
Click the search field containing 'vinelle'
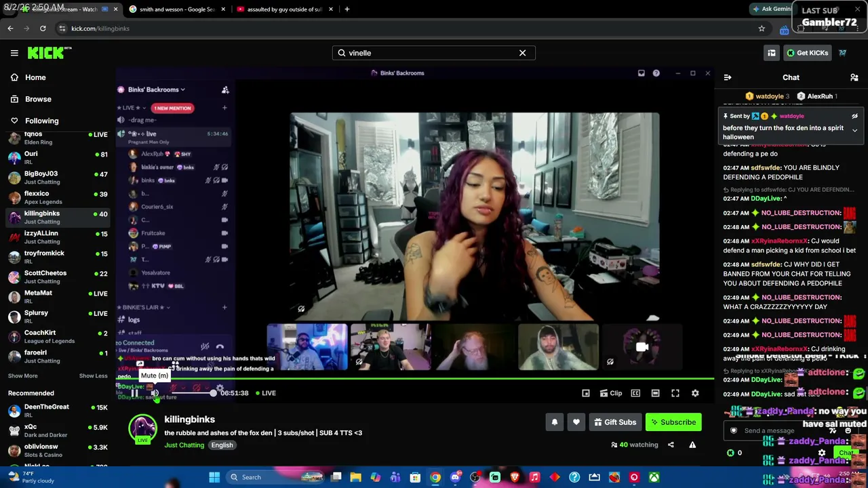tap(433, 53)
